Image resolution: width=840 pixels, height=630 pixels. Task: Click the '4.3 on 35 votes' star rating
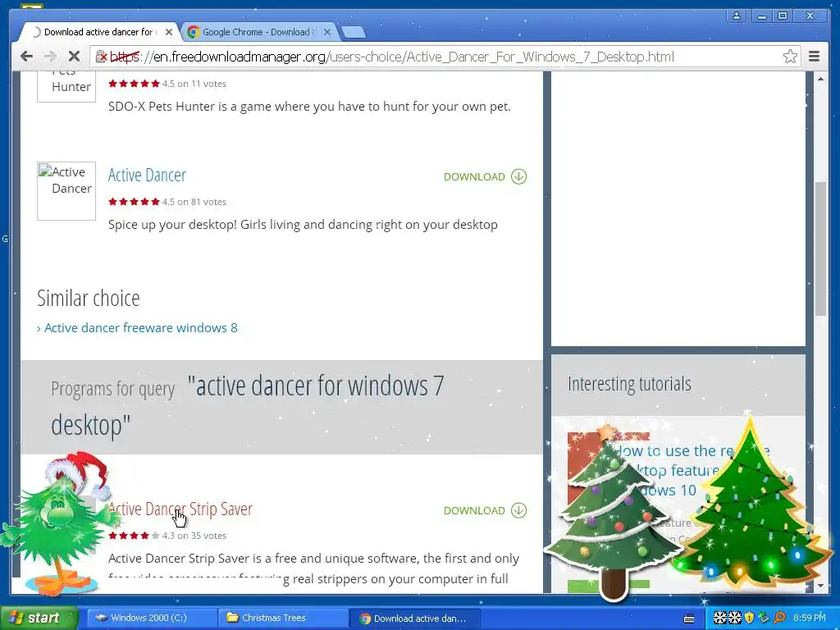tap(167, 536)
